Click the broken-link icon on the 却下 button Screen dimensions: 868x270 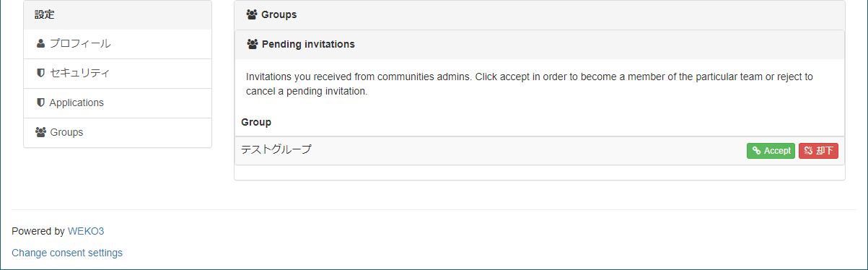coord(808,151)
